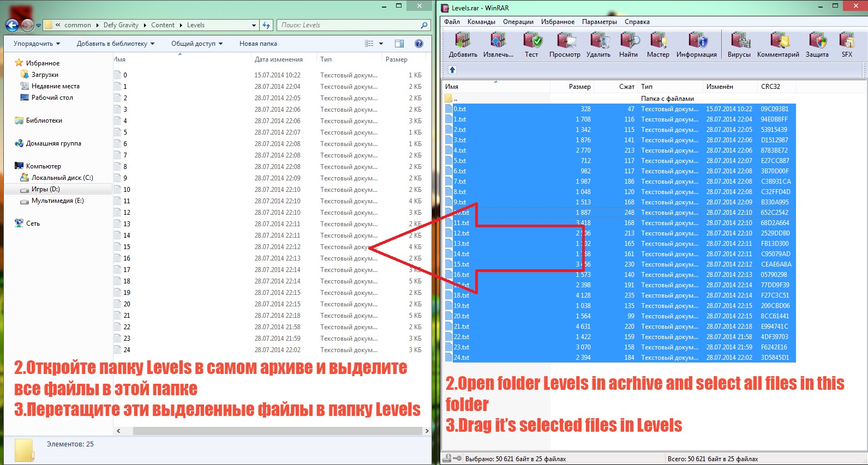Click the Тест (Test) archive icon

(x=531, y=44)
